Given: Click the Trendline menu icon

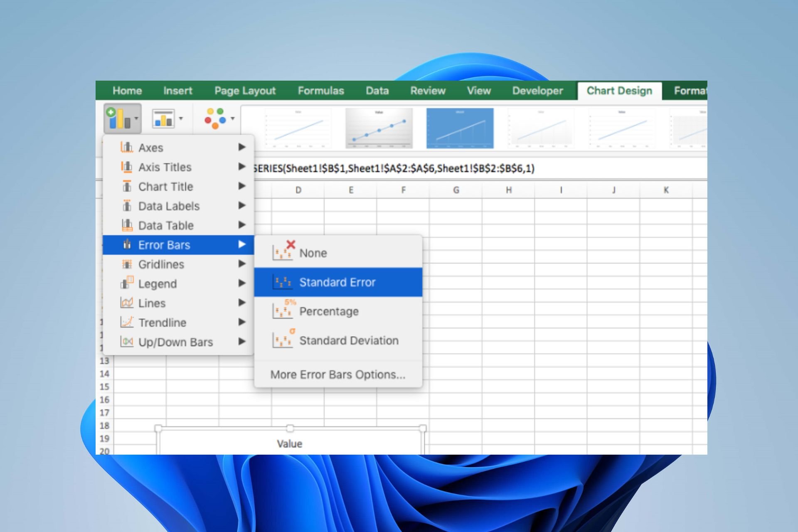Looking at the screenshot, I should [x=127, y=322].
